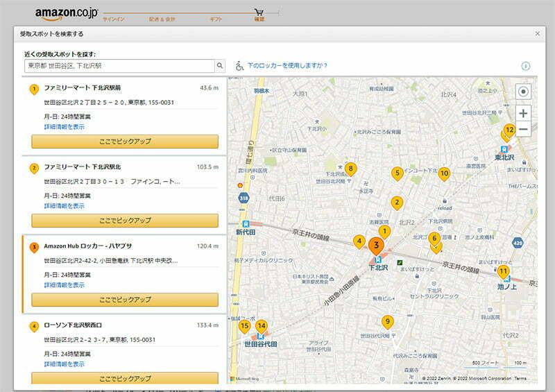Click the search magnifier icon
The image size is (555, 392).
220,65
